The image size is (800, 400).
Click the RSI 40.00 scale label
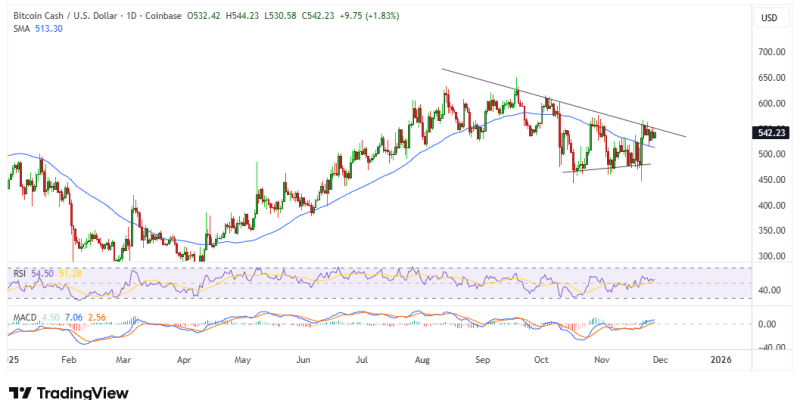pyautogui.click(x=771, y=290)
